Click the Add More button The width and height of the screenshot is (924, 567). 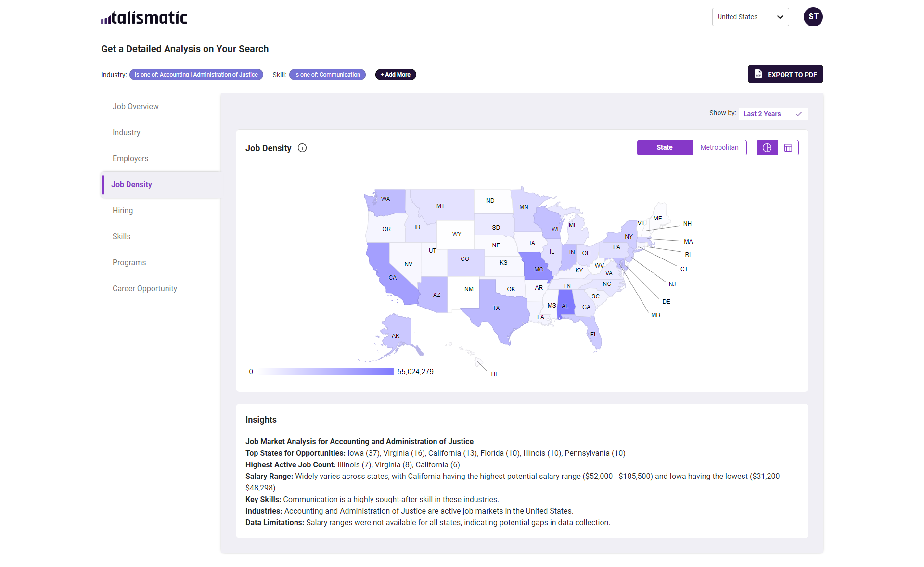tap(395, 75)
